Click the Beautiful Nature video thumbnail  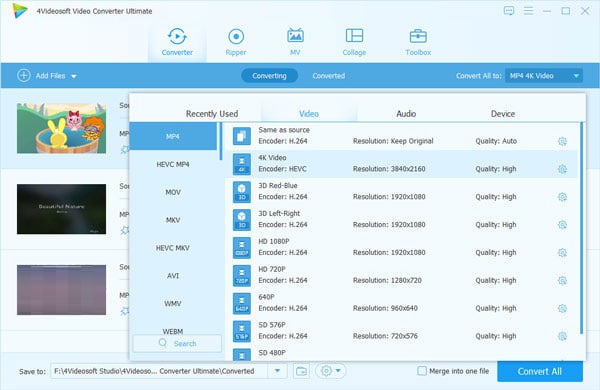[61, 209]
